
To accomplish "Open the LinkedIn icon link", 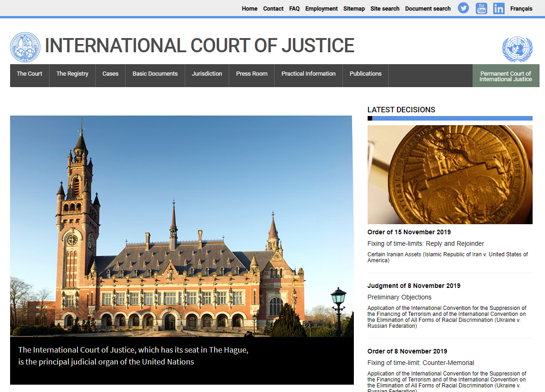I will pos(499,8).
